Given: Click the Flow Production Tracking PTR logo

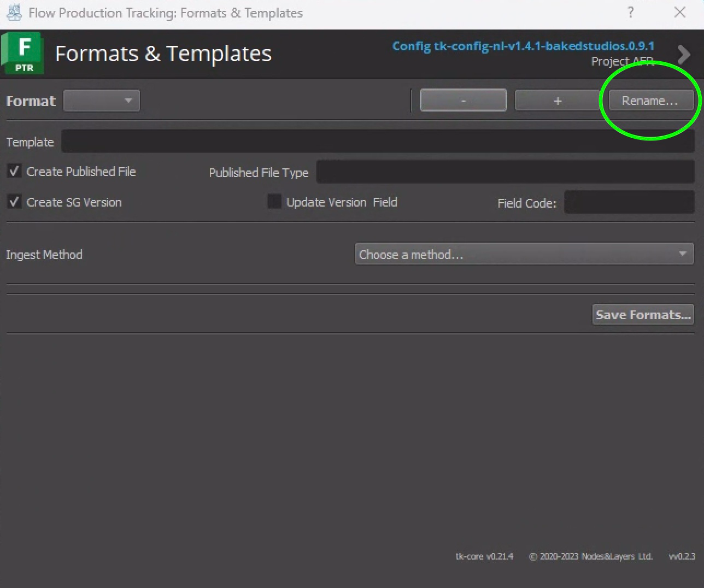Looking at the screenshot, I should pyautogui.click(x=23, y=53).
